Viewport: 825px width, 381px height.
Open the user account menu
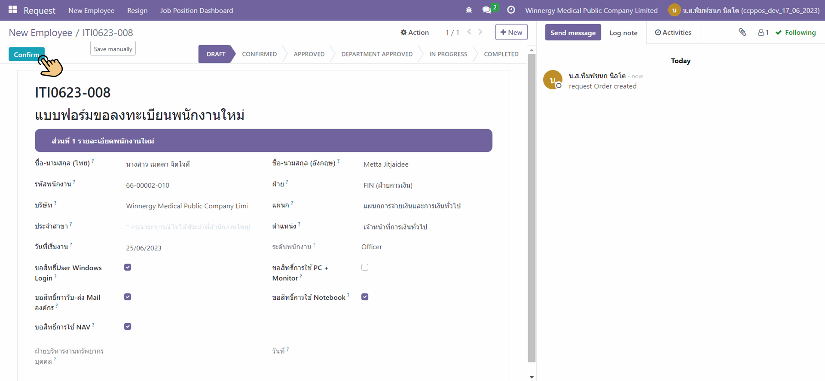(743, 11)
